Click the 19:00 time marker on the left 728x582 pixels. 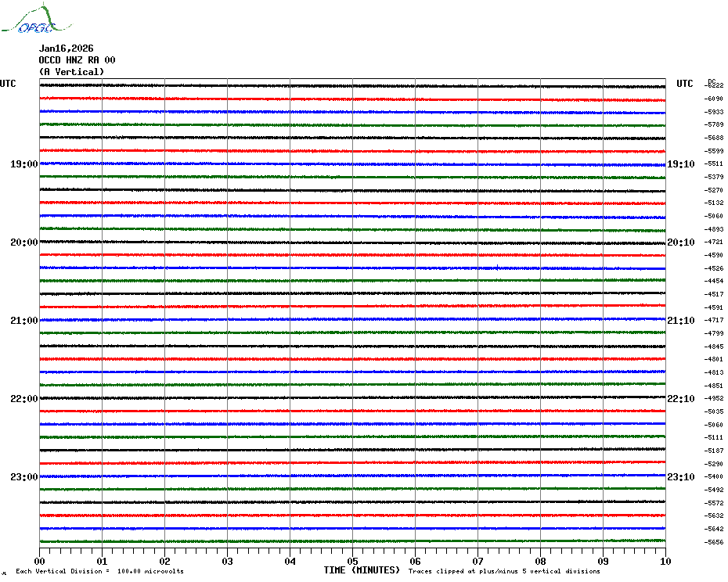24,164
